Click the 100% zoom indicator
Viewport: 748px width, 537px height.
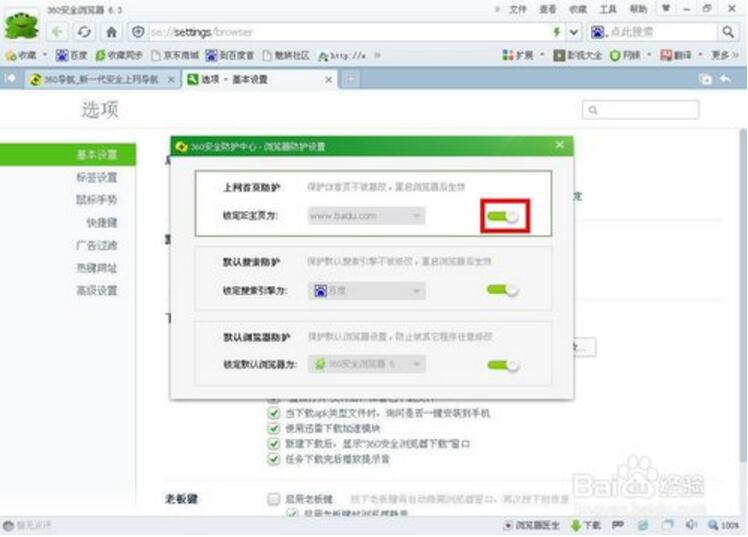pos(724,525)
